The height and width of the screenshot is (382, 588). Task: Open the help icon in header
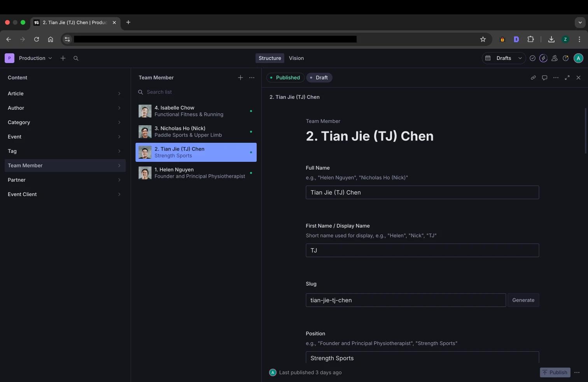(566, 58)
